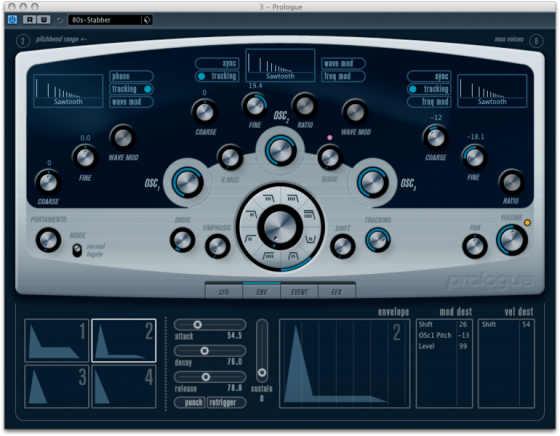Open the OSC 1 Sawtooth waveform selector
The width and height of the screenshot is (560, 436).
68,91
